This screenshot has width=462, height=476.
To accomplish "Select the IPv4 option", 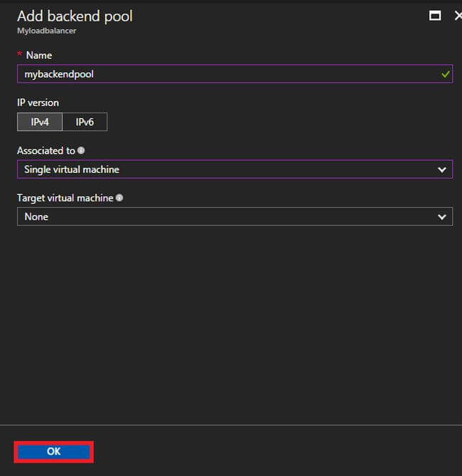I will [x=40, y=122].
